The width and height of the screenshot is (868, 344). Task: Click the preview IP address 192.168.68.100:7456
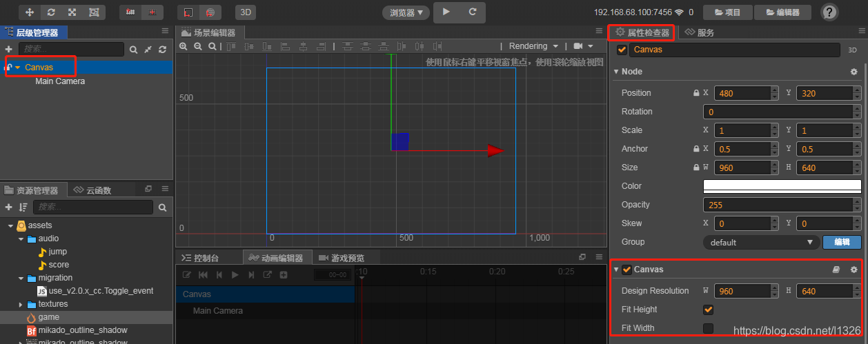point(633,12)
